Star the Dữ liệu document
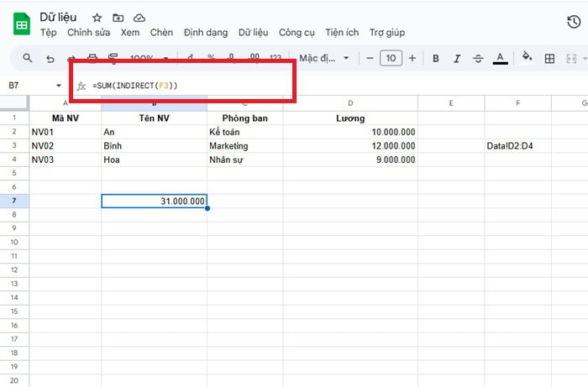Screen dimensions: 588x387 (x=97, y=18)
